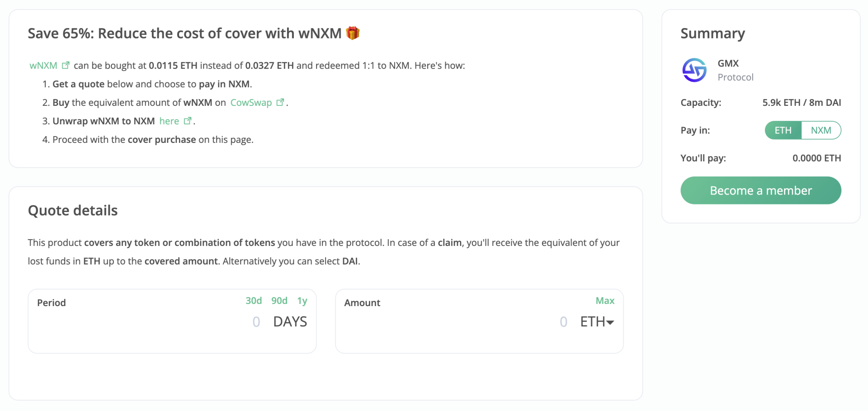
Task: Switch Pay in to ETH
Action: 783,130
